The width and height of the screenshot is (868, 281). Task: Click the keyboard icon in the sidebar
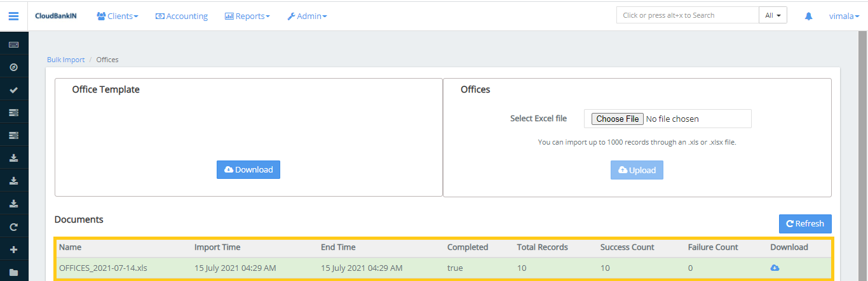(x=13, y=44)
